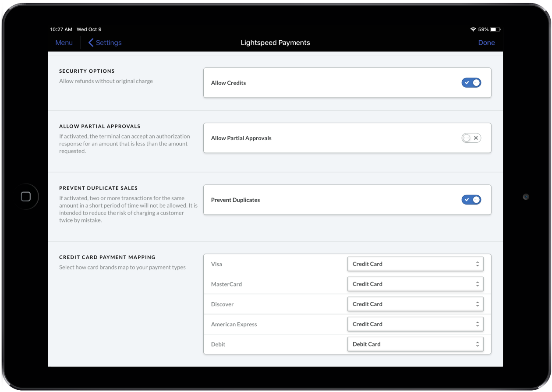Open the Menu in the top bar
The width and height of the screenshot is (552, 392).
[x=64, y=42]
